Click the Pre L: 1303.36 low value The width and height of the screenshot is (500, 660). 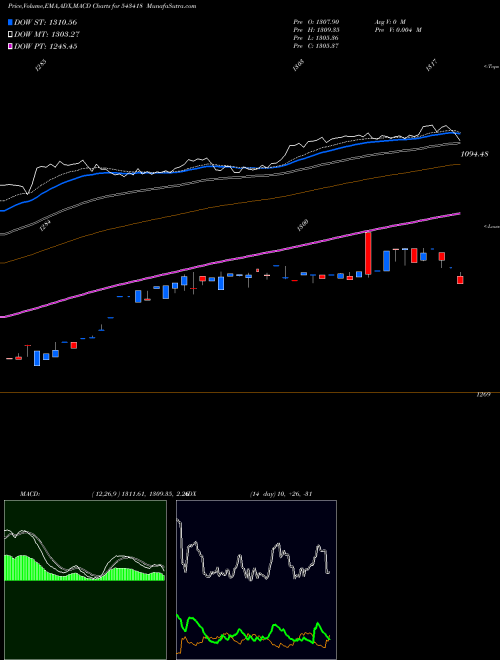click(x=316, y=38)
